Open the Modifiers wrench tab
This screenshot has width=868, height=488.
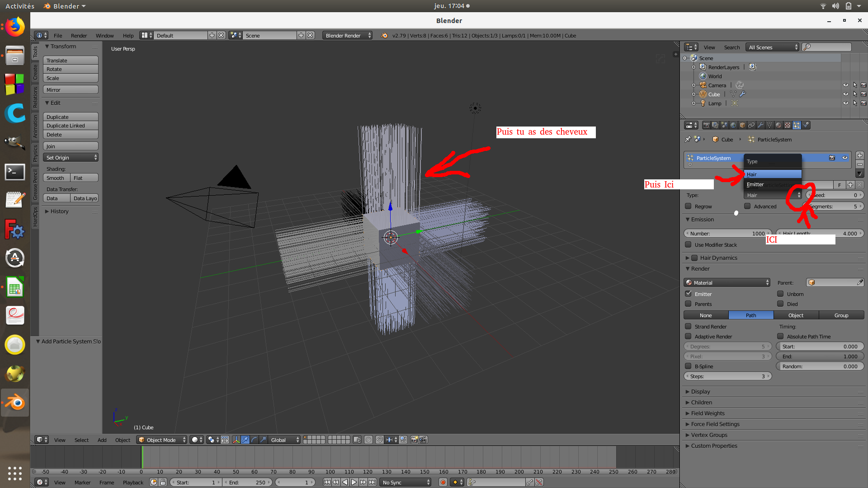point(760,125)
